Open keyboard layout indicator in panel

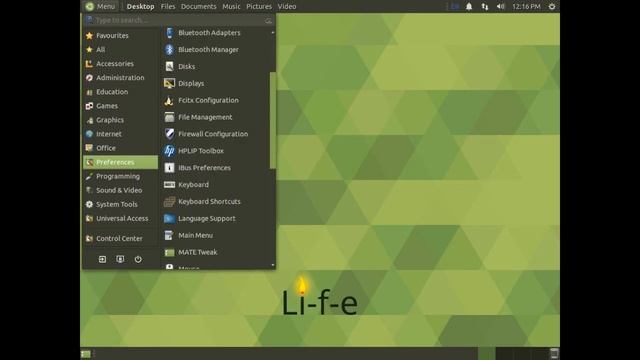pos(455,7)
